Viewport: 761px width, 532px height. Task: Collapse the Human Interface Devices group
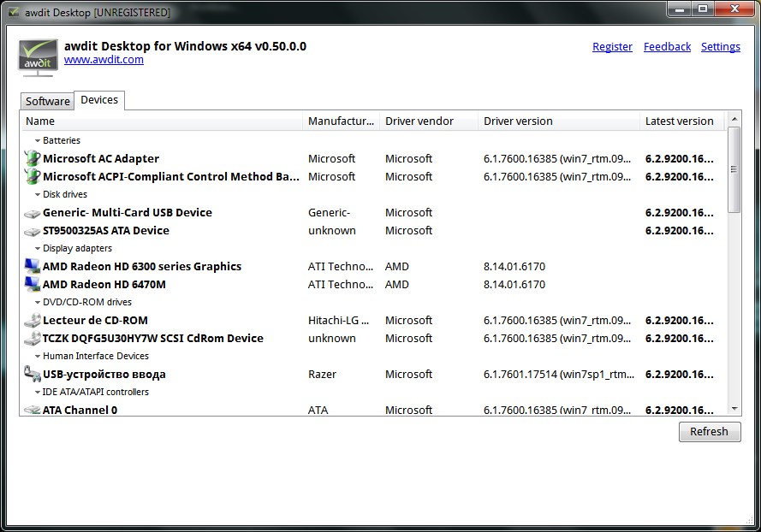tap(38, 357)
